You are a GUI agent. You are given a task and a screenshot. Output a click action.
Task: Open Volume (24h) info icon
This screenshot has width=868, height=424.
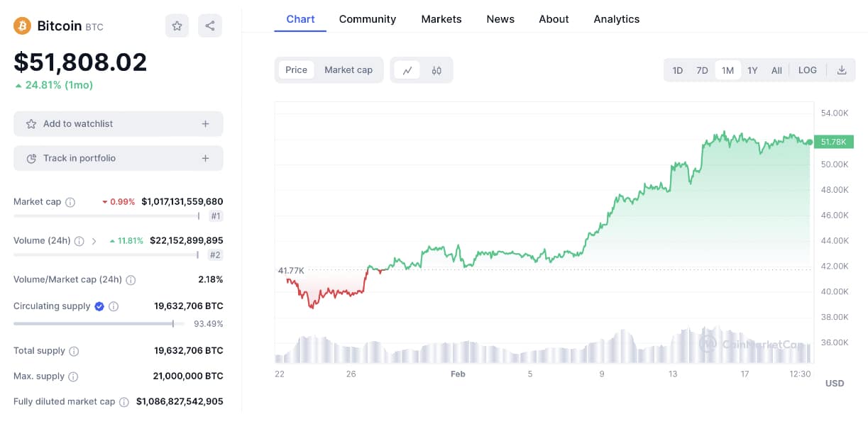(79, 241)
